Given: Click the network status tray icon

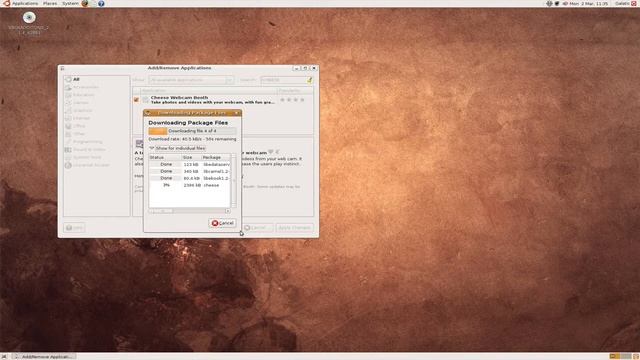Looking at the screenshot, I should pyautogui.click(x=549, y=3).
